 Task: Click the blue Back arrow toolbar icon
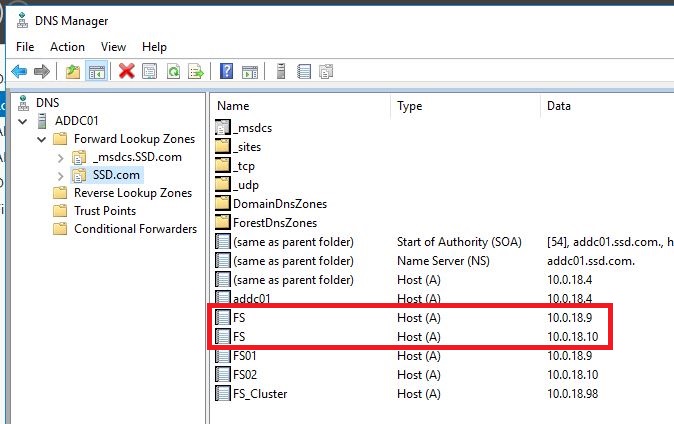tap(19, 71)
